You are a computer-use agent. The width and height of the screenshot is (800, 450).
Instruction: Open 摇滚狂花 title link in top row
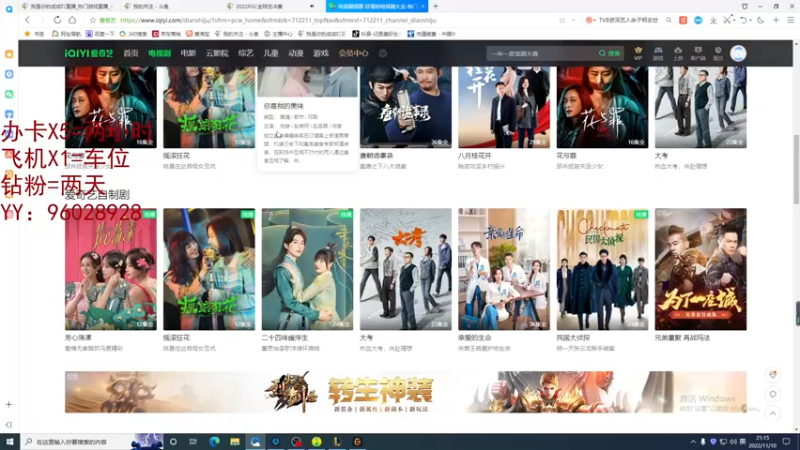click(177, 156)
